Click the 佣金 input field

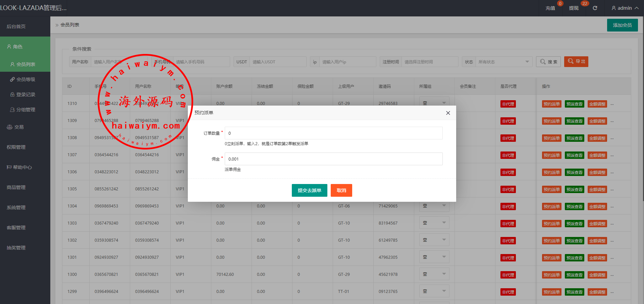point(333,159)
